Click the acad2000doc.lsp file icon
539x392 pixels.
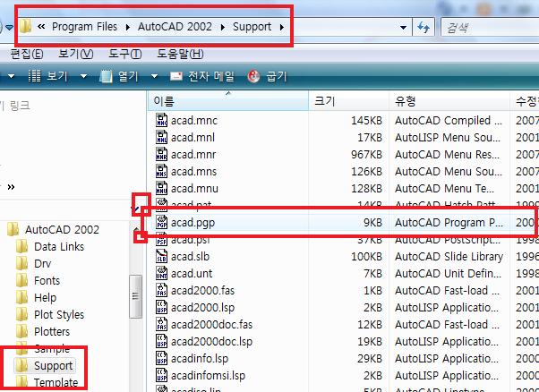click(161, 341)
